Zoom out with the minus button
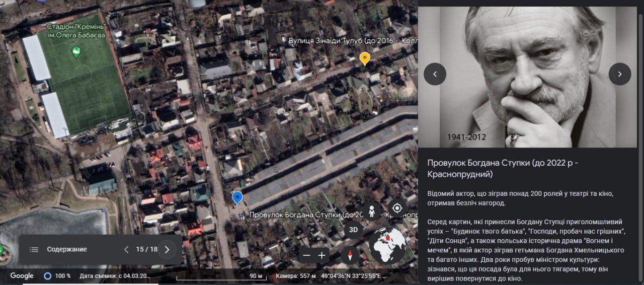Image resolution: width=644 pixels, height=285 pixels. 306,255
